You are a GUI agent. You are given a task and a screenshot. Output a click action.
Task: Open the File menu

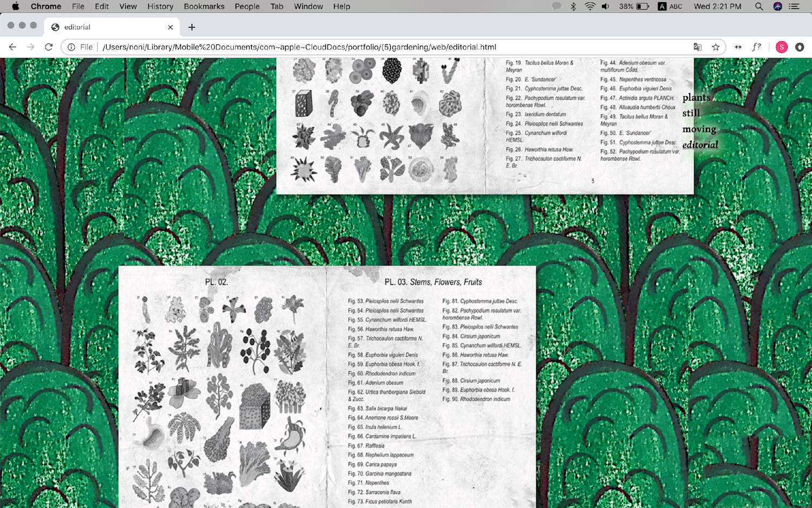click(78, 6)
